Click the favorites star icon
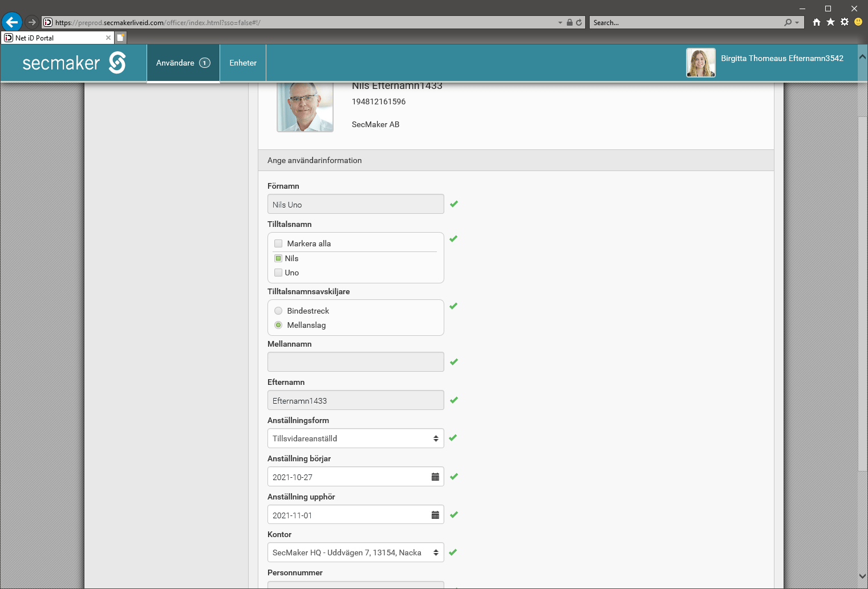 [830, 22]
